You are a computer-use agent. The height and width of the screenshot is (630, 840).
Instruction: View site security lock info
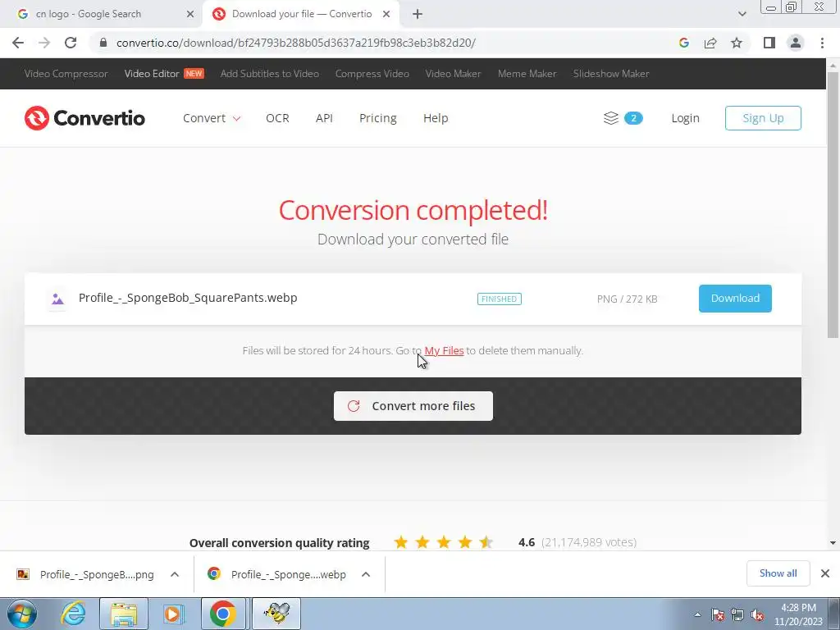click(103, 43)
